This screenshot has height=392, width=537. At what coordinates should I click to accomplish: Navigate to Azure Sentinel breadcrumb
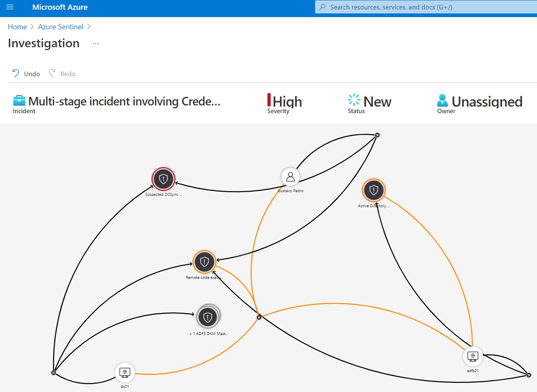tap(61, 27)
